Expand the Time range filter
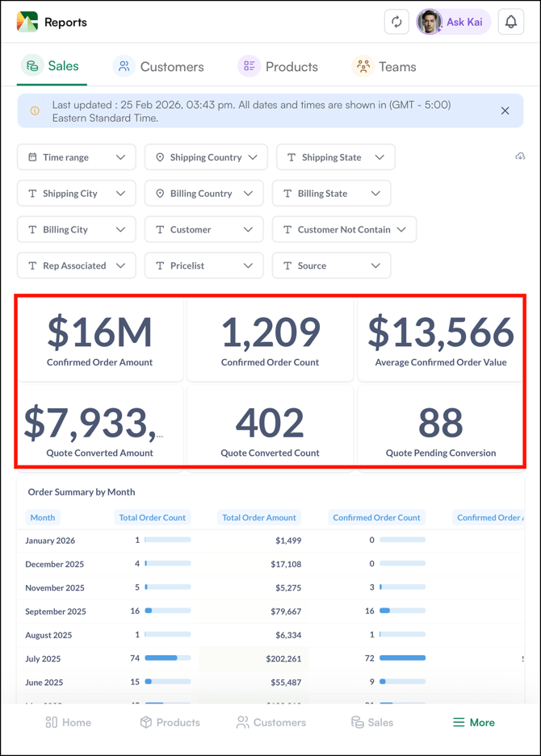Viewport: 541px width, 756px height. point(77,157)
